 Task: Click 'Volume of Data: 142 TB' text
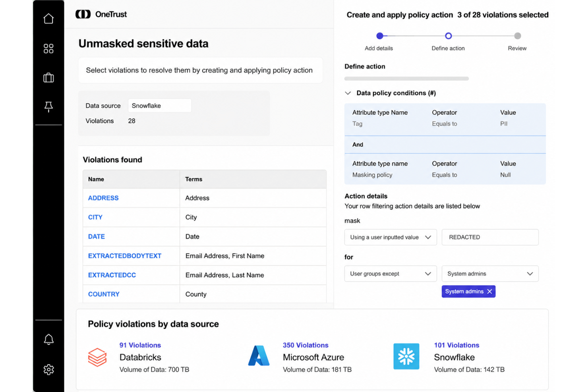click(x=469, y=369)
